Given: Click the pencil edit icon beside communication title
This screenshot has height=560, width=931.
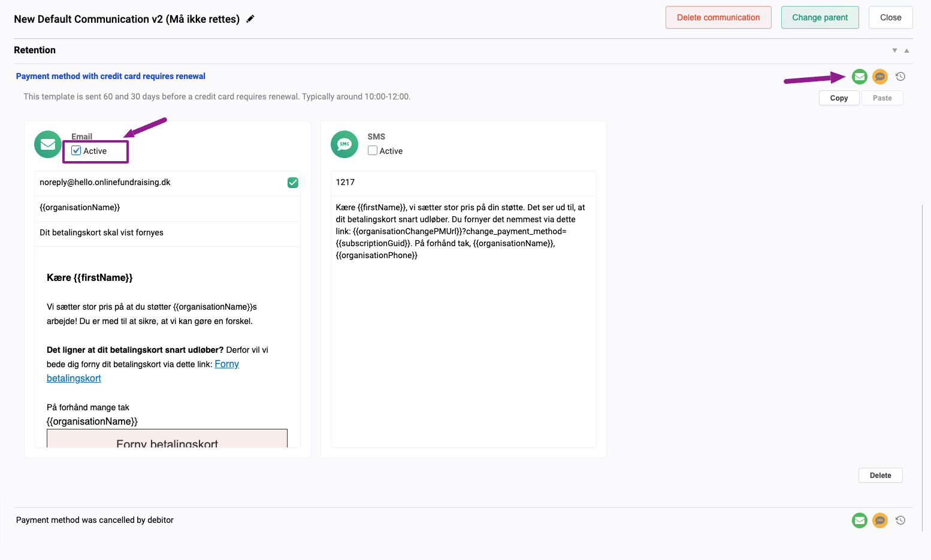Looking at the screenshot, I should [x=250, y=19].
